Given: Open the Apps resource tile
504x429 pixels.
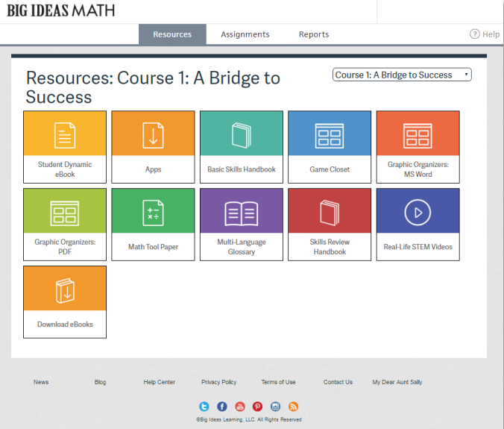Looking at the screenshot, I should [x=153, y=147].
